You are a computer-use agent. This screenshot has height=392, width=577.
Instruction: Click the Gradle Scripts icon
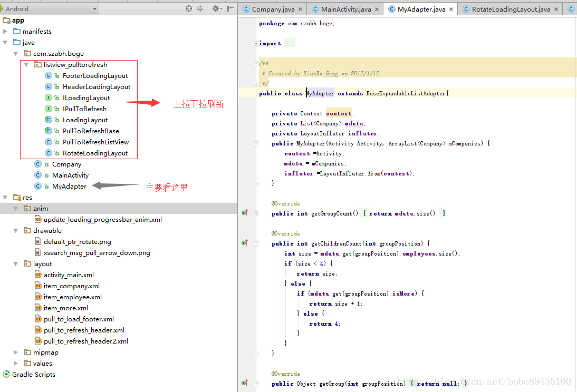pyautogui.click(x=6, y=374)
